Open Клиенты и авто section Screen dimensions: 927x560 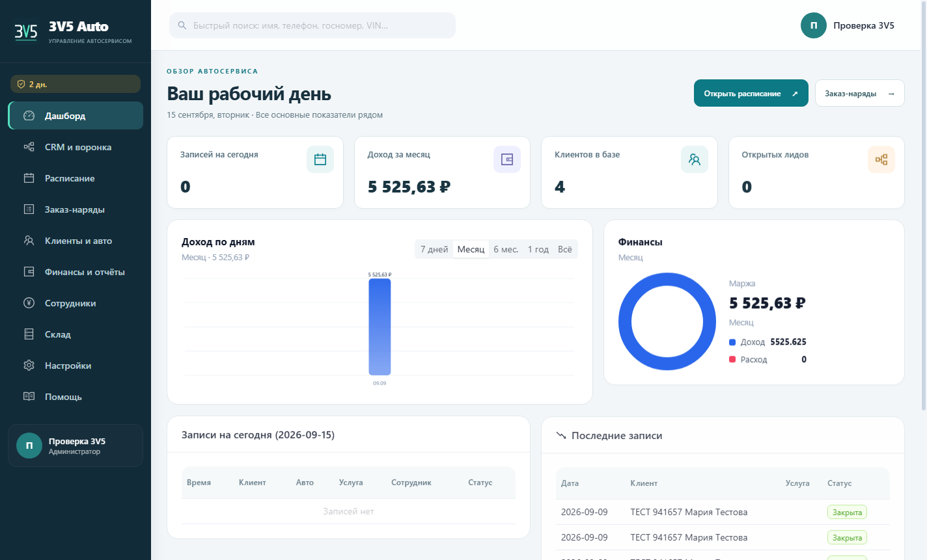tap(76, 241)
